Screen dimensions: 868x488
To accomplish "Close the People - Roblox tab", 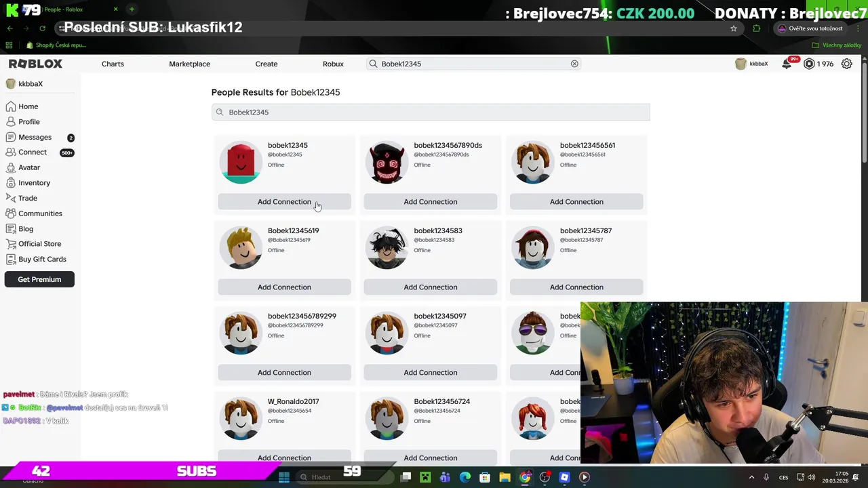I will click(115, 9).
